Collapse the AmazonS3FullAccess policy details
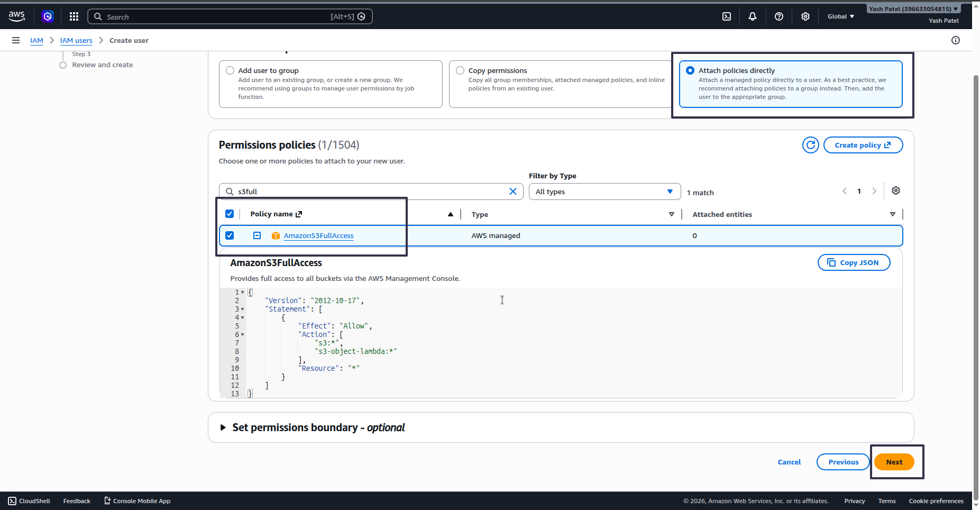The width and height of the screenshot is (980, 510). pyautogui.click(x=257, y=235)
